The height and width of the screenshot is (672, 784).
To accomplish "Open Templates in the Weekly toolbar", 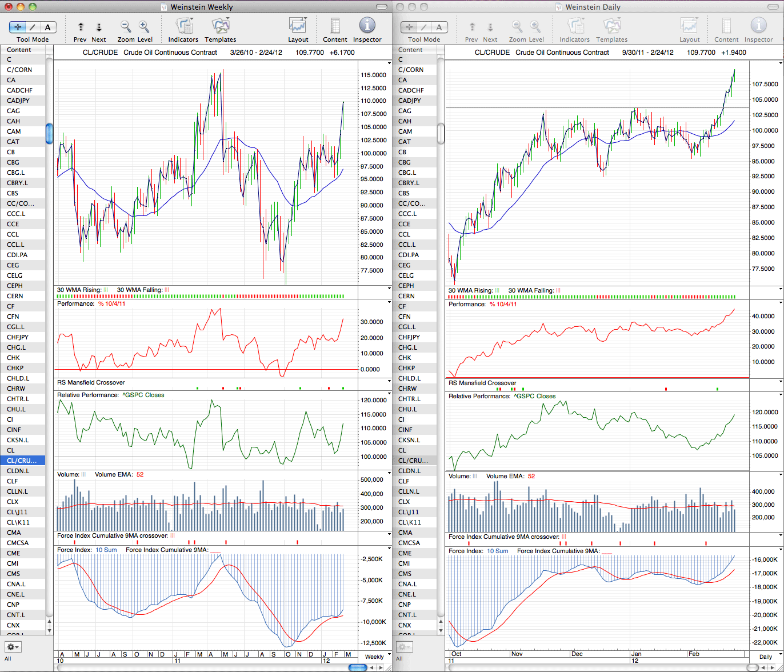I will pyautogui.click(x=221, y=26).
